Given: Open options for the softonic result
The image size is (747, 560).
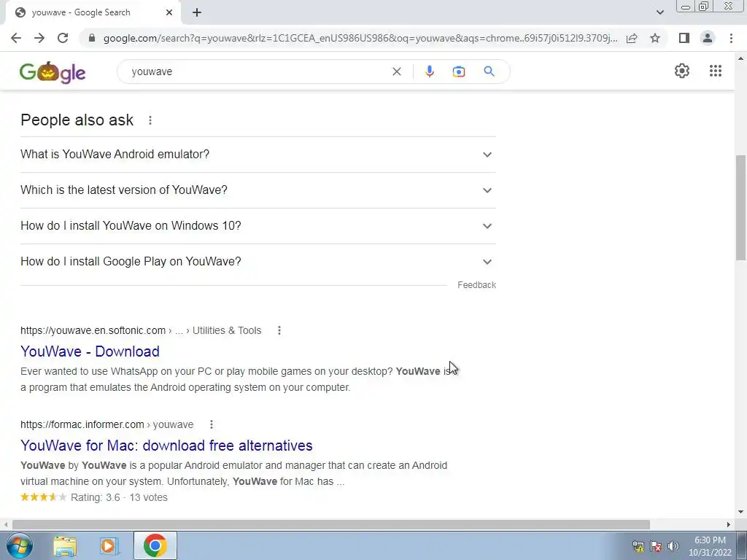Looking at the screenshot, I should click(279, 330).
